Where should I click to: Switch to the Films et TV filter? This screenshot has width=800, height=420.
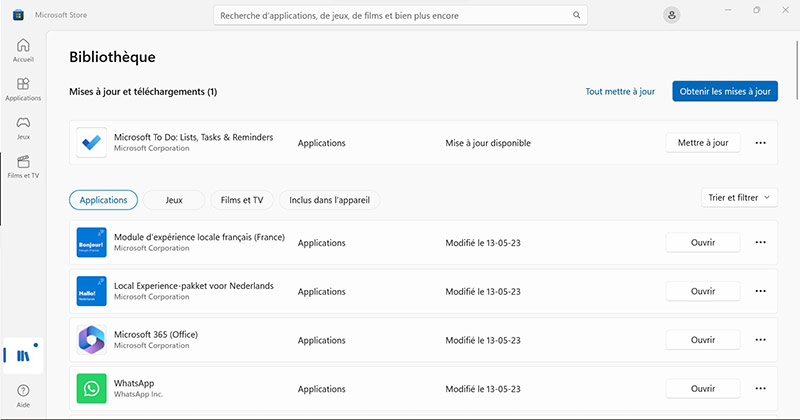pos(241,200)
